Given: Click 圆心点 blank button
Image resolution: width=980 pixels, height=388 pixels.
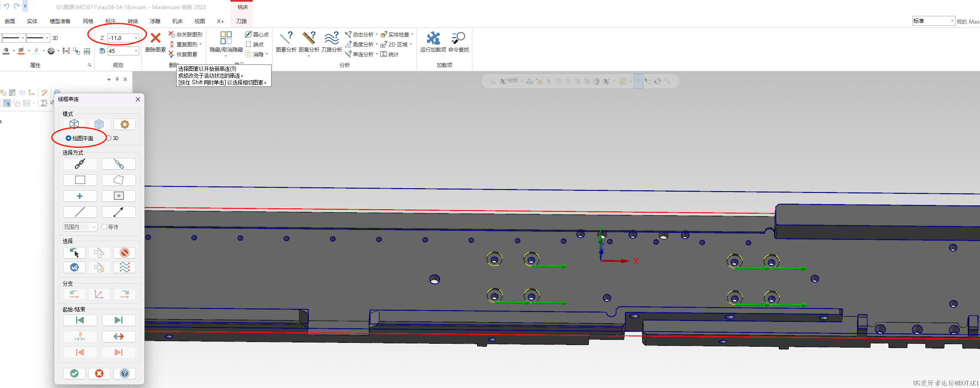Looking at the screenshot, I should (257, 34).
